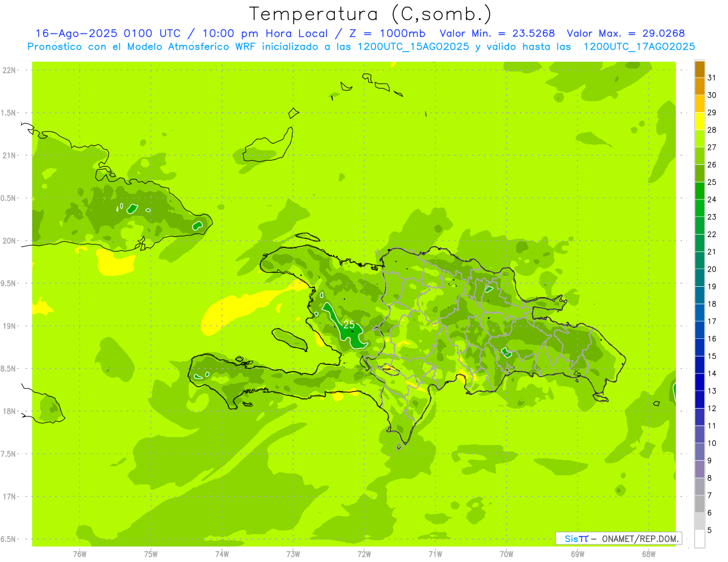Image resolution: width=728 pixels, height=562 pixels.
Task: Click the white '25' contour label over Haiti
Action: (349, 325)
